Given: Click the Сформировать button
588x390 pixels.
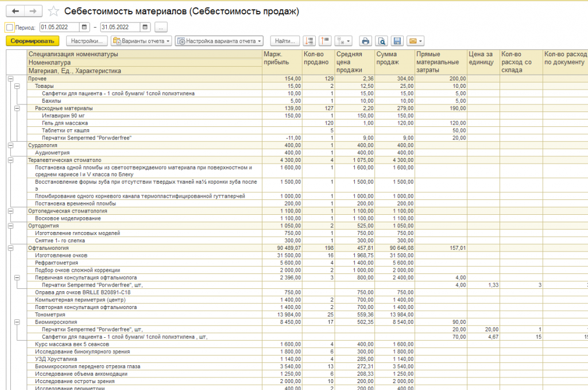Looking at the screenshot, I should pos(33,41).
